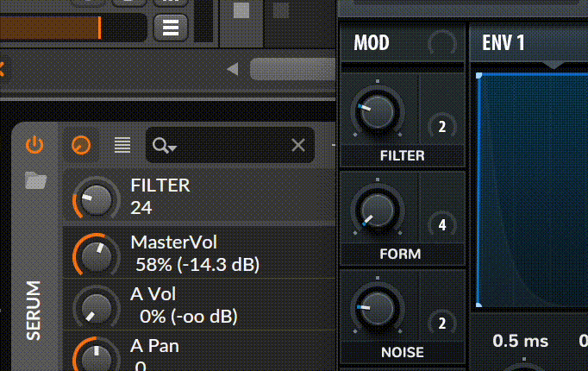Select the A Vol parameter row
The height and width of the screenshot is (371, 588).
[199, 305]
